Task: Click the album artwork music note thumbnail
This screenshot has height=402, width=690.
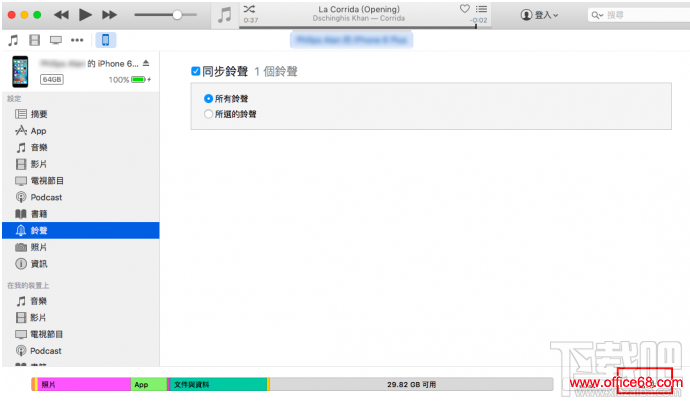Action: coord(225,15)
